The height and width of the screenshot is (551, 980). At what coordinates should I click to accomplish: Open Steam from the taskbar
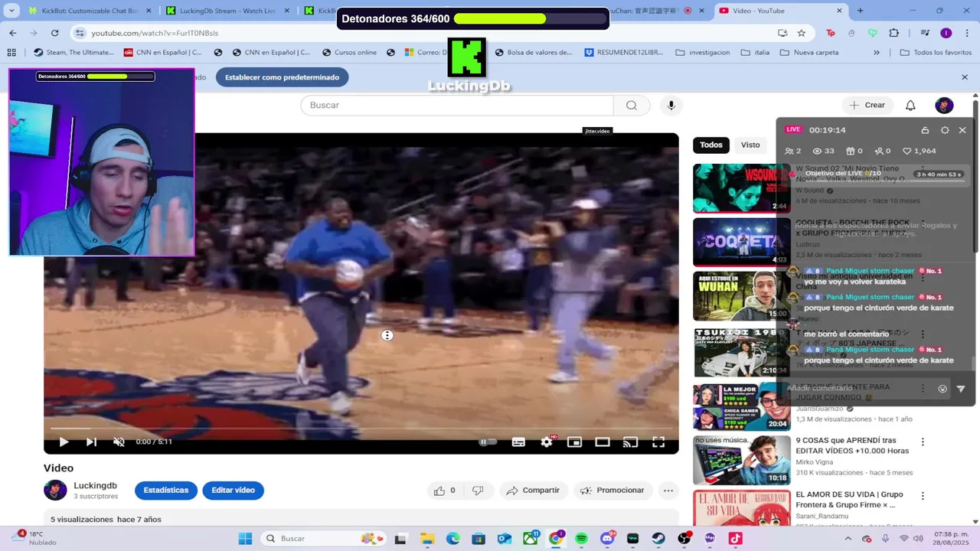tap(658, 539)
